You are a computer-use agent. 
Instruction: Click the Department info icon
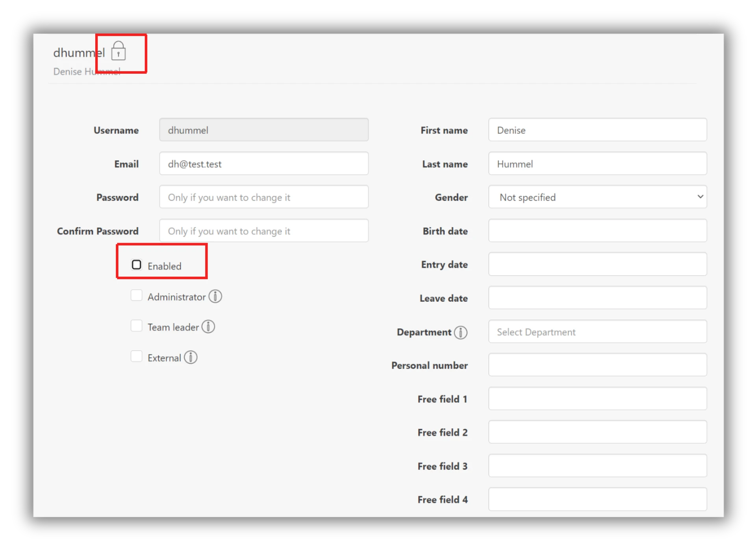tap(460, 332)
